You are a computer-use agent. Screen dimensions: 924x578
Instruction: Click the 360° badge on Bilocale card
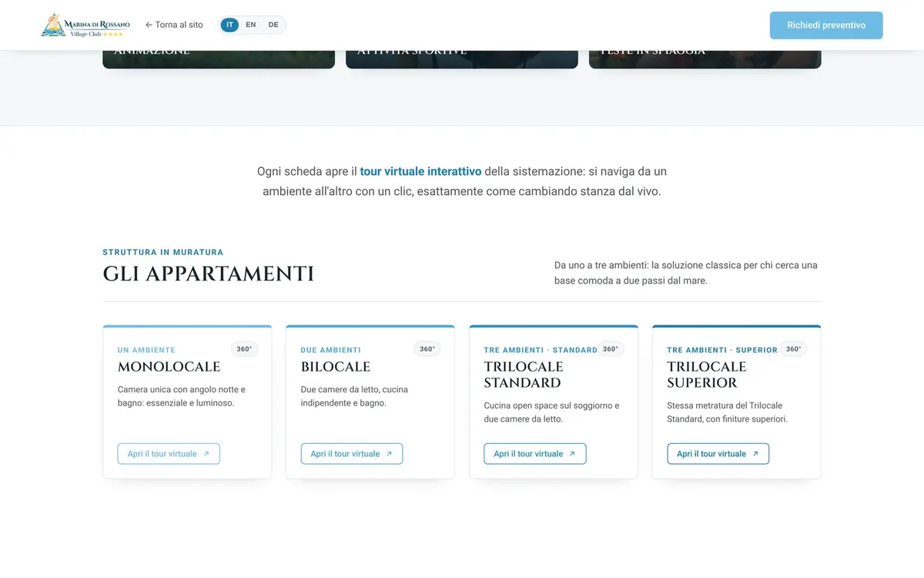pyautogui.click(x=427, y=349)
